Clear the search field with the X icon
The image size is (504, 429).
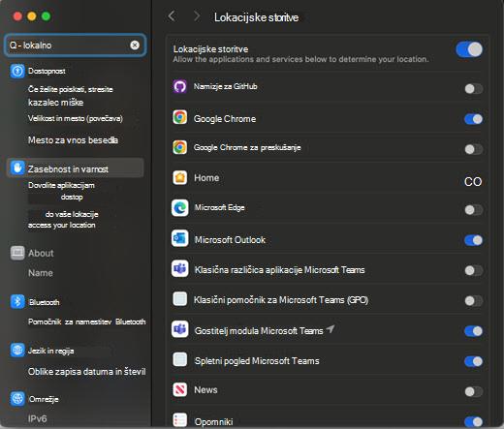[135, 46]
